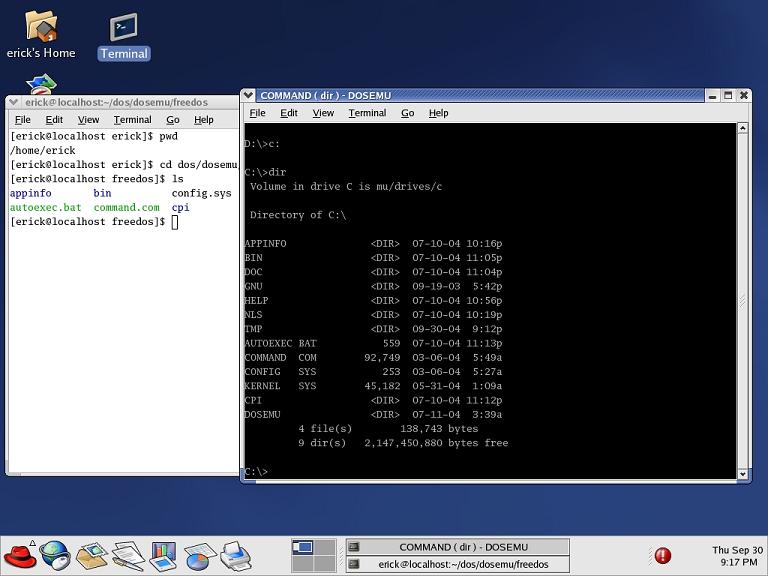Image resolution: width=768 pixels, height=576 pixels.
Task: Open Go menu in DOSEMU window
Action: click(408, 113)
